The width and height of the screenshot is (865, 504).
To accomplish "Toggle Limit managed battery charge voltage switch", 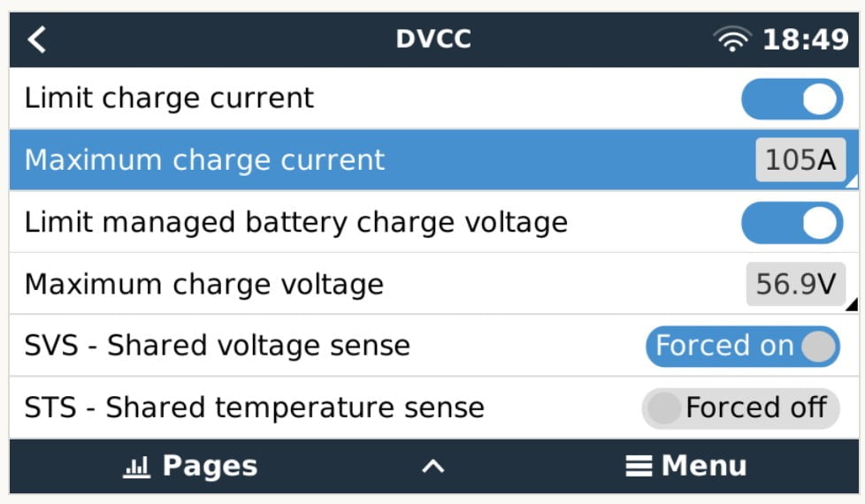I will pyautogui.click(x=792, y=223).
